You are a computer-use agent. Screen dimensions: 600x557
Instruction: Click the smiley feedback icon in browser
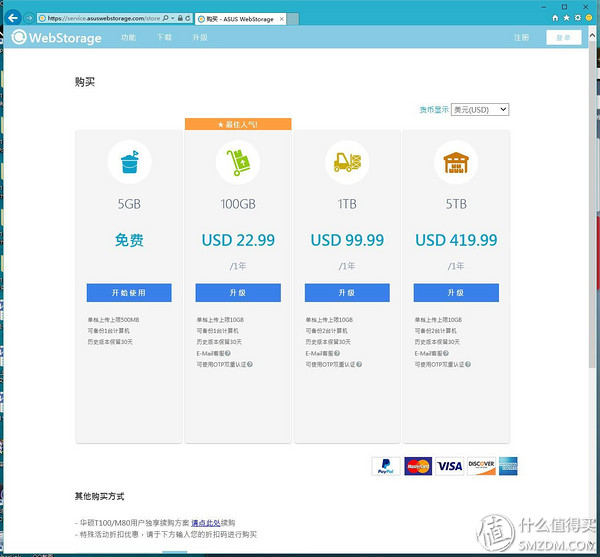(x=589, y=18)
